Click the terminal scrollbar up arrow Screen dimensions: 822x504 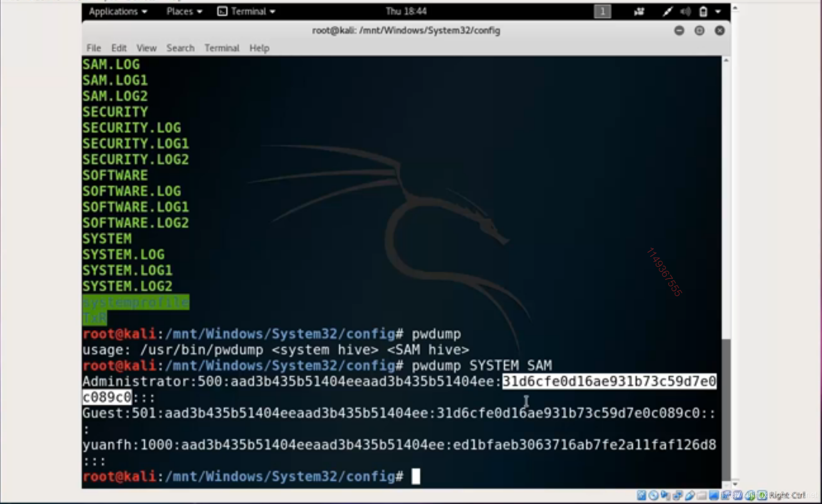tap(726, 60)
